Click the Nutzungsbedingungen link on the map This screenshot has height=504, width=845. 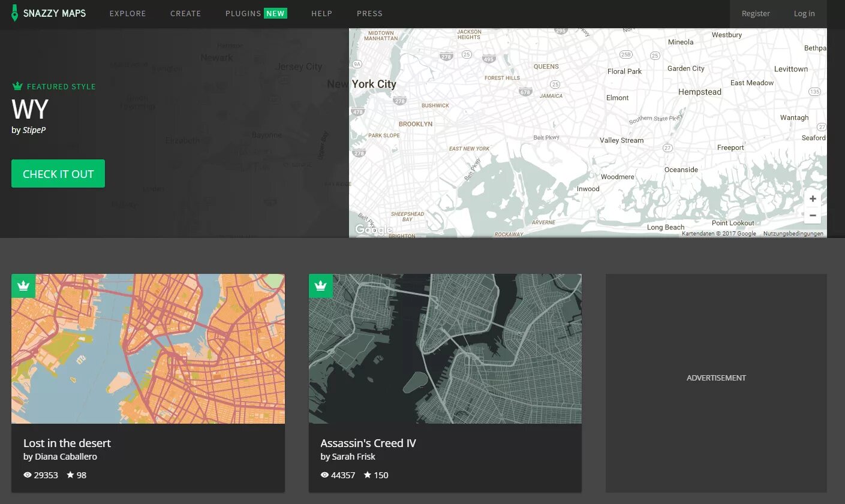(793, 234)
